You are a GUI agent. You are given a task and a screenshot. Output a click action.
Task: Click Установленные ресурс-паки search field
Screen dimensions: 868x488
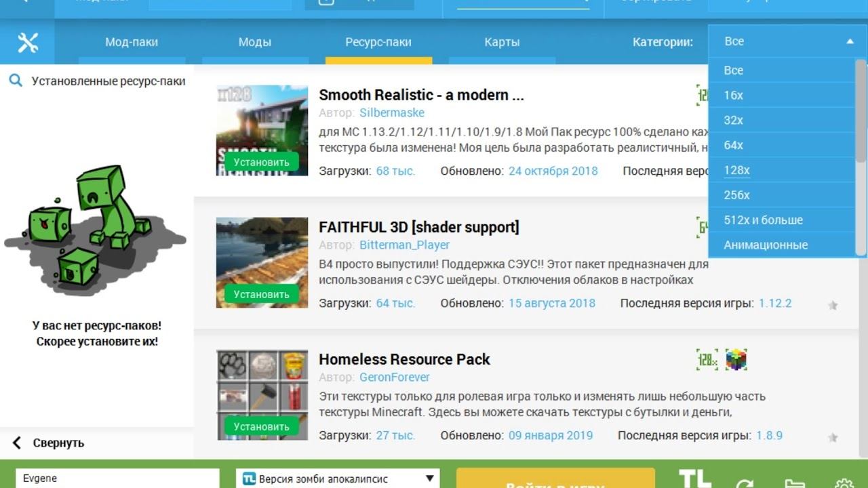[108, 81]
